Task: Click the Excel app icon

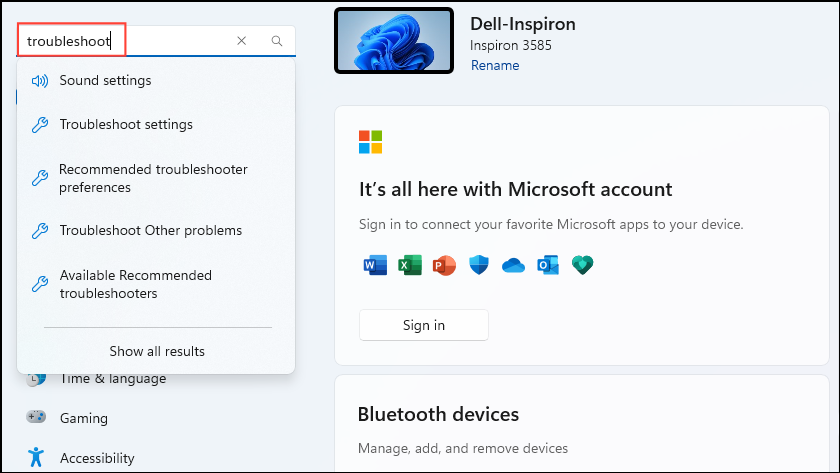Action: pyautogui.click(x=410, y=265)
